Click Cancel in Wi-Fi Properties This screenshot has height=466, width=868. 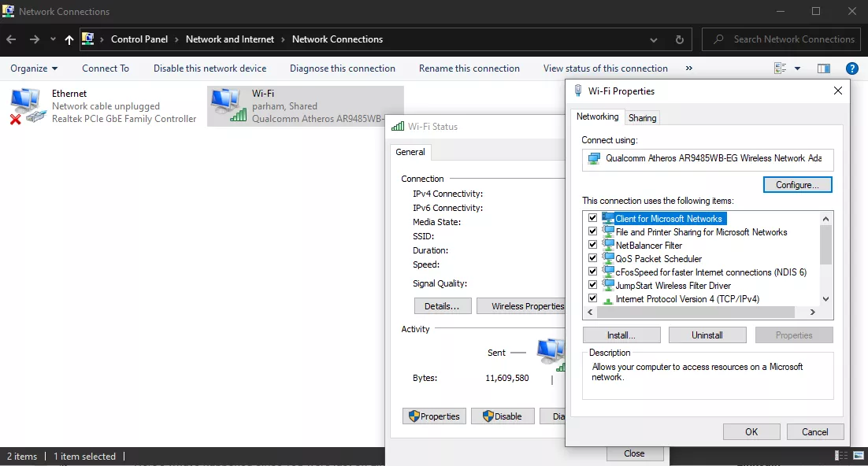(815, 431)
